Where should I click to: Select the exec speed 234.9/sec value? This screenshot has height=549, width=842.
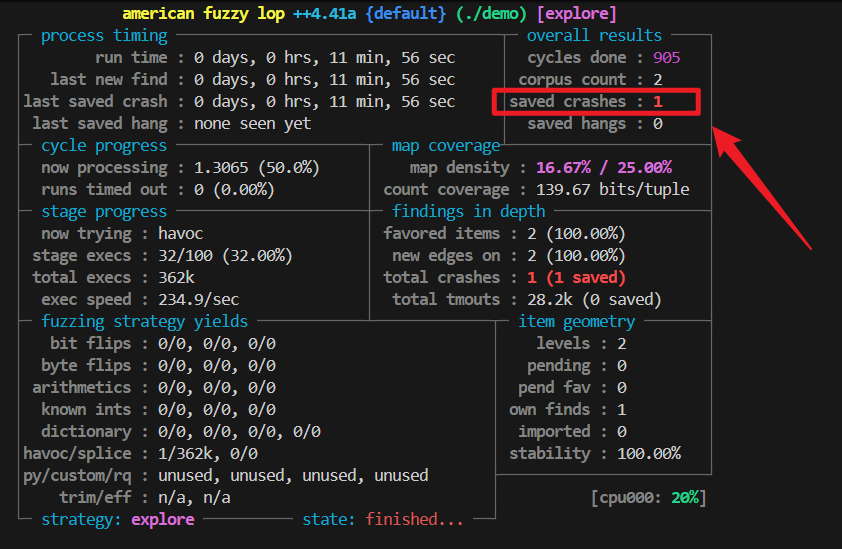(200, 300)
